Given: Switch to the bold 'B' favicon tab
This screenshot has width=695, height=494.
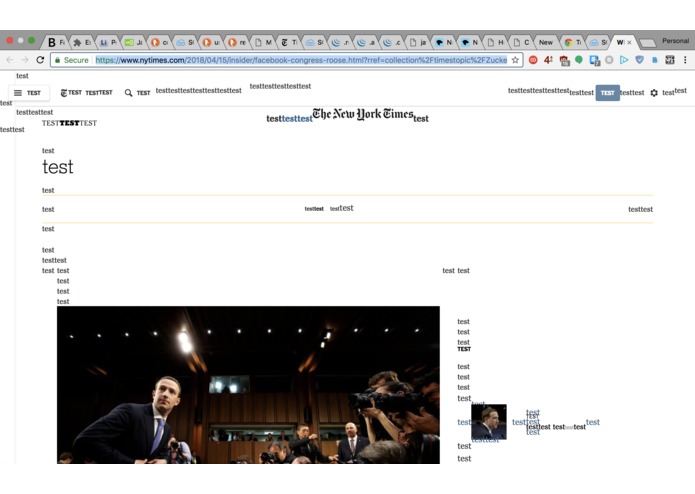Looking at the screenshot, I should (x=56, y=43).
